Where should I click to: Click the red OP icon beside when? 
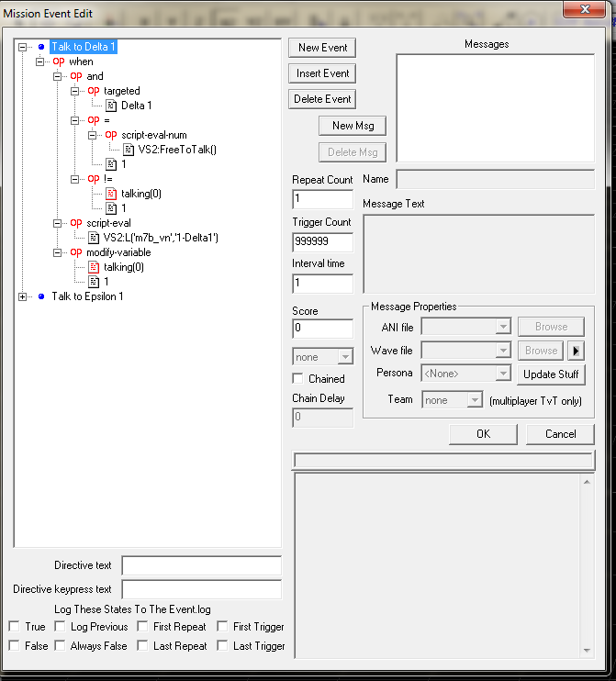click(59, 61)
